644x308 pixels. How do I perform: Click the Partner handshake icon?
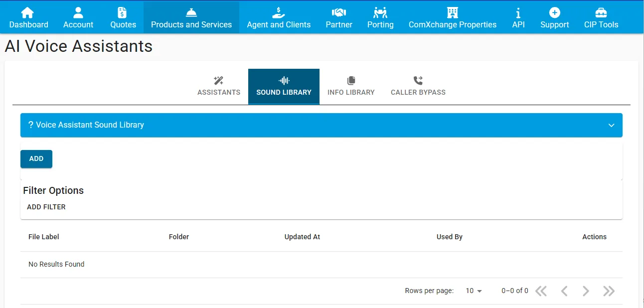(x=339, y=12)
